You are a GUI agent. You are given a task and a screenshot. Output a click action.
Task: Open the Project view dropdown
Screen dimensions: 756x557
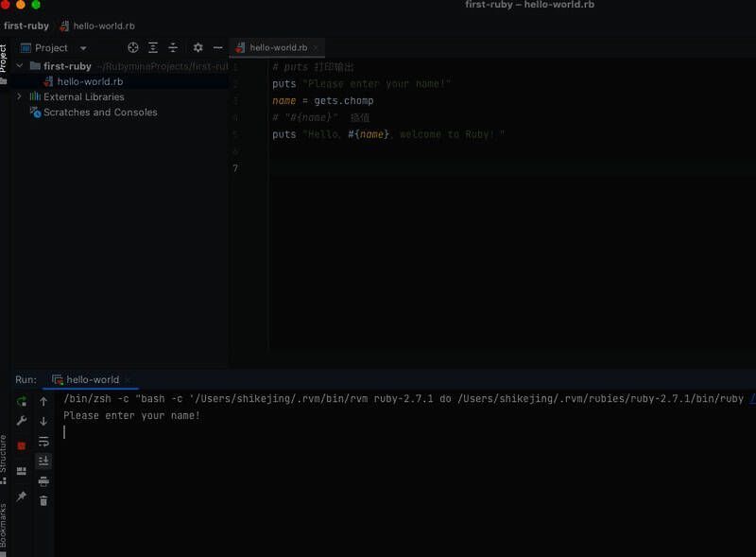(83, 48)
